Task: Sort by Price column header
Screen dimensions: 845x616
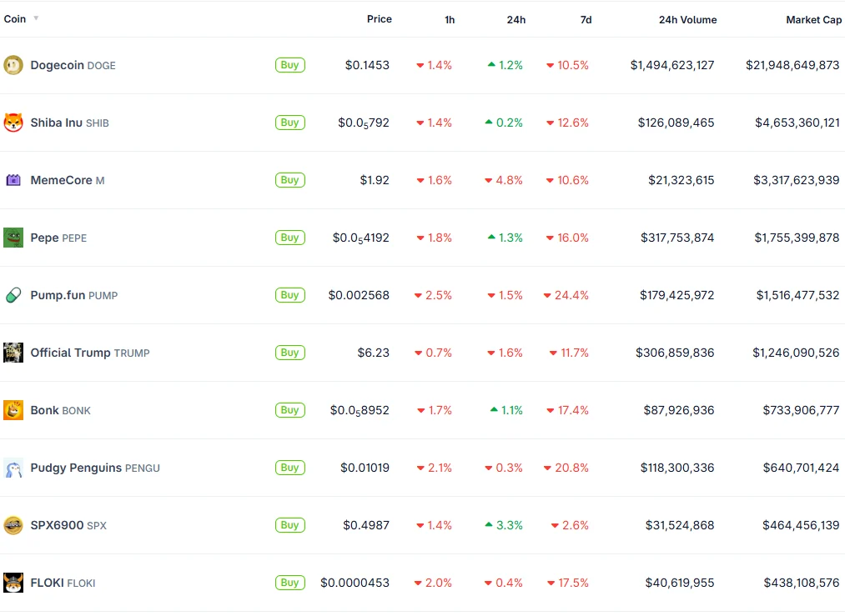Action: (x=379, y=18)
